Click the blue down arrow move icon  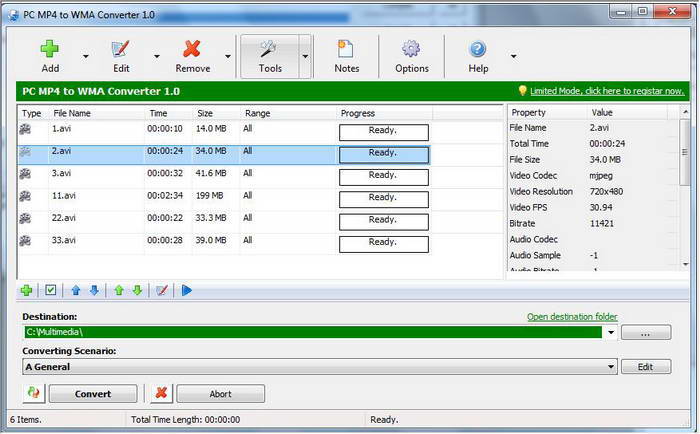click(94, 291)
